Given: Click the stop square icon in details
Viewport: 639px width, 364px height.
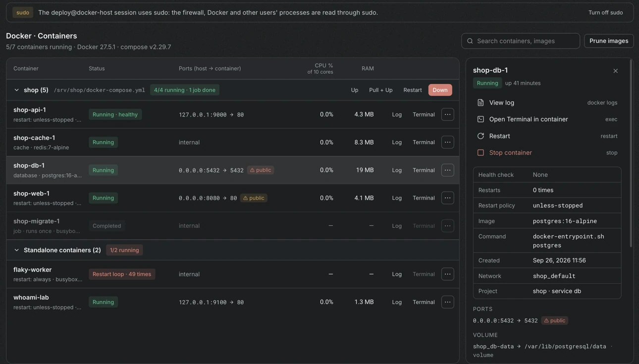Looking at the screenshot, I should [480, 153].
